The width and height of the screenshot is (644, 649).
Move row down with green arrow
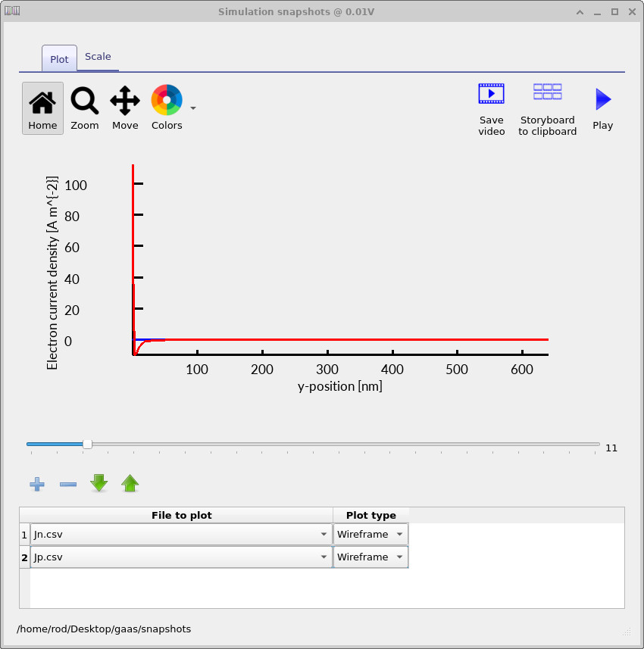tap(99, 483)
